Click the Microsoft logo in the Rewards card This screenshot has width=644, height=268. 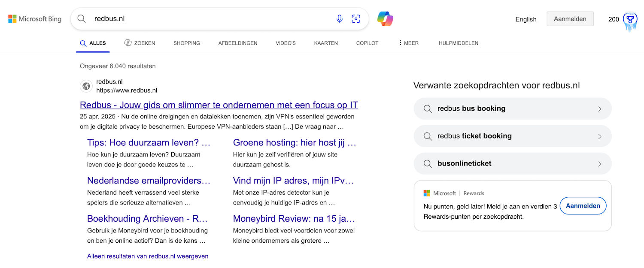(426, 193)
